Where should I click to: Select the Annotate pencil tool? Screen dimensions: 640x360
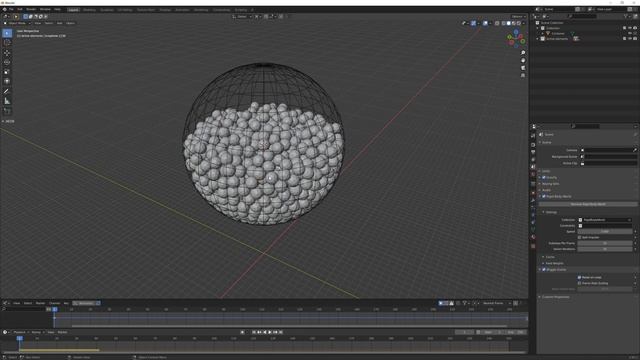pyautogui.click(x=7, y=91)
